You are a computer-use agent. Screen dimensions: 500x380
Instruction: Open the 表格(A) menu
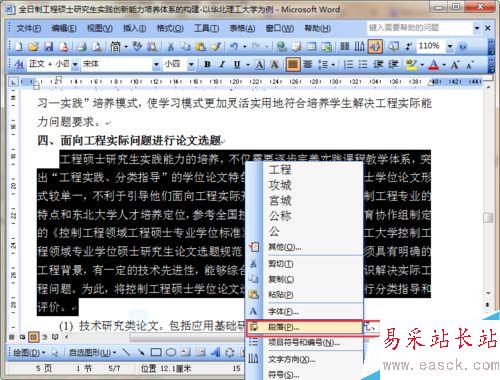click(x=242, y=28)
